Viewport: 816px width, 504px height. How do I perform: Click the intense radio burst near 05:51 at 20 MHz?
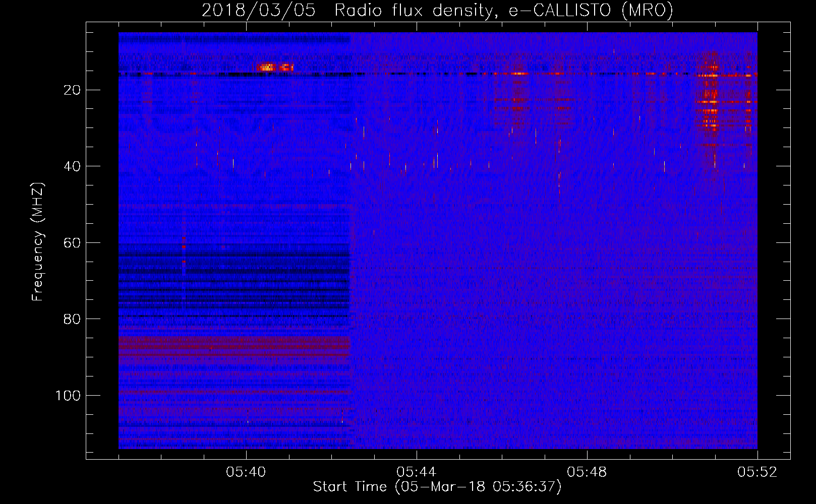pos(711,96)
